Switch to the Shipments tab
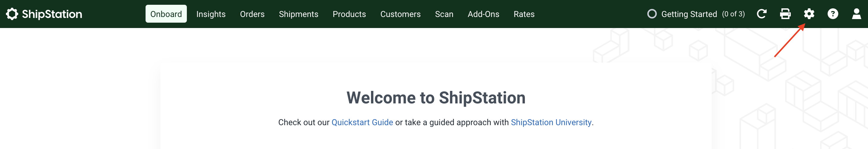868x149 pixels. click(x=299, y=14)
